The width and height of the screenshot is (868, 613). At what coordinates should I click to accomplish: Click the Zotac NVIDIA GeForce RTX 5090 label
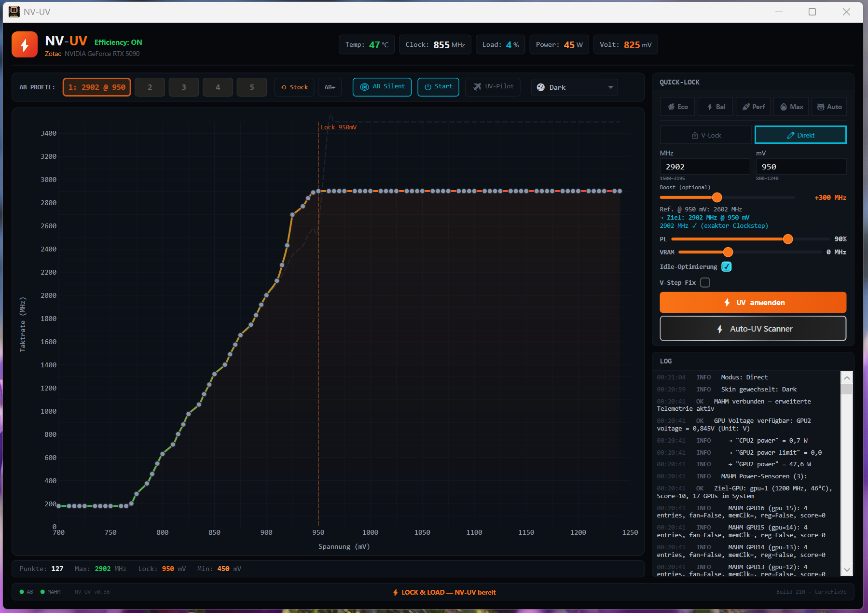point(92,54)
